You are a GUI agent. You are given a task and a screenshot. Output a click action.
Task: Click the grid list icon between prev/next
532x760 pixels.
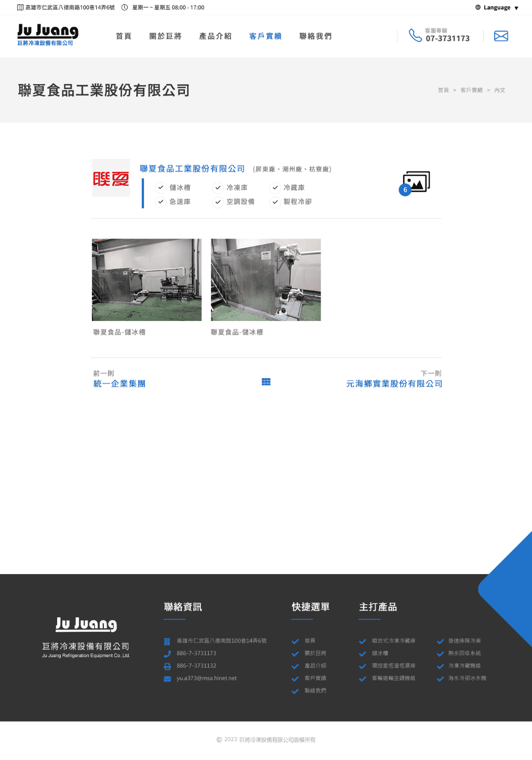[266, 382]
